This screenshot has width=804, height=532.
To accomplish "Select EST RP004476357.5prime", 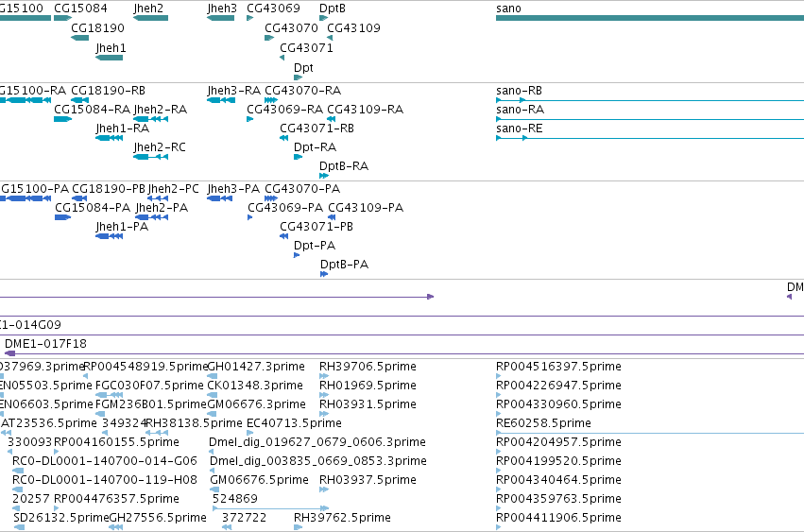I will tap(116, 499).
